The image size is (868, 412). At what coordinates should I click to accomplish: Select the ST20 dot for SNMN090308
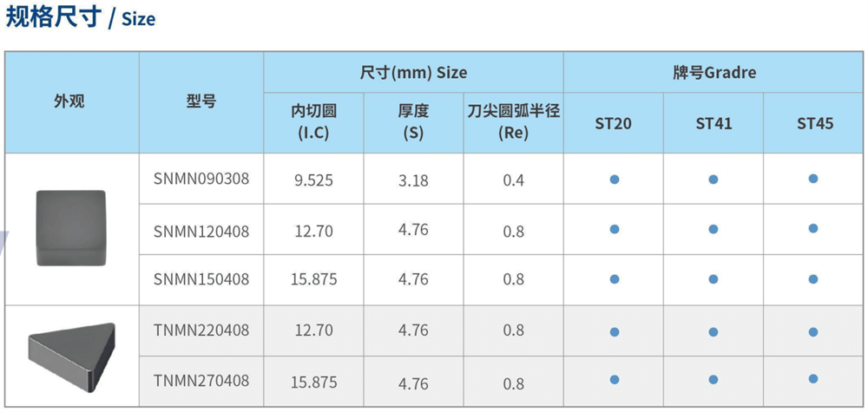(614, 180)
